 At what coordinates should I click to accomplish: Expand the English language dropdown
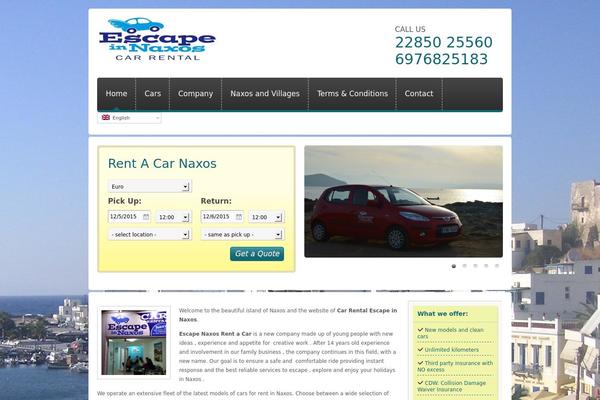point(130,118)
